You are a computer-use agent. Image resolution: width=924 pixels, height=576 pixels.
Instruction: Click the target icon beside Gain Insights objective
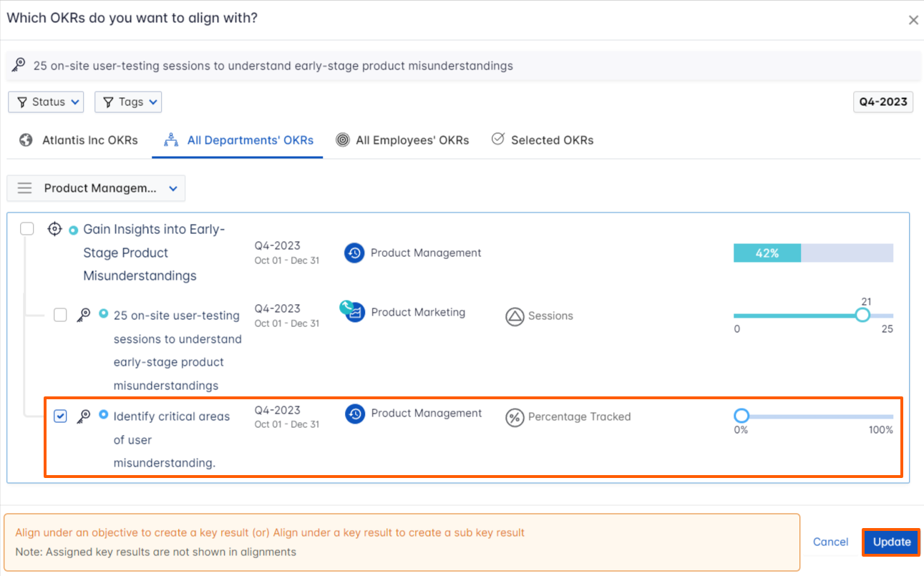click(54, 229)
